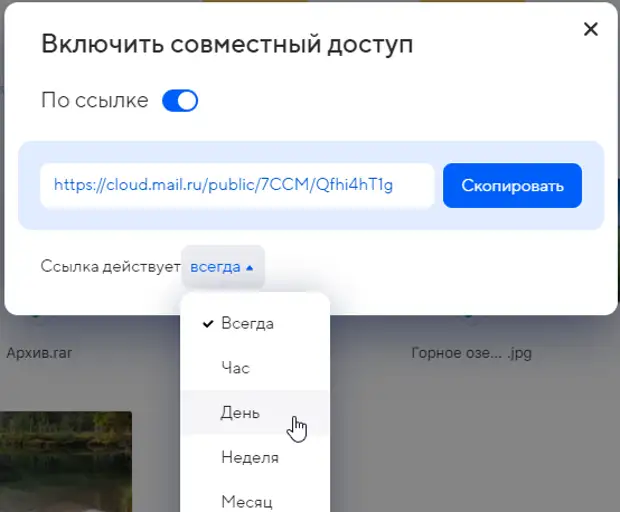This screenshot has height=512, width=620.
Task: Select День in the dropdown list
Action: 255,413
